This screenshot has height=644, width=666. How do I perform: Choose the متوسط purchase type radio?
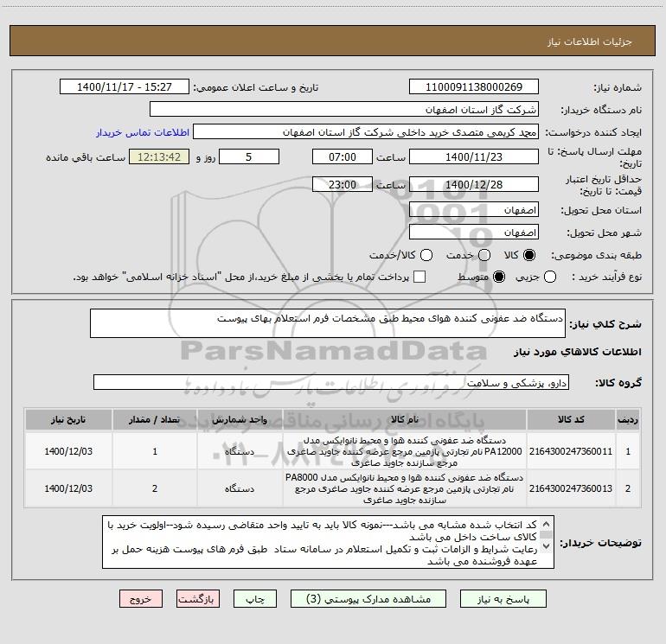click(499, 277)
